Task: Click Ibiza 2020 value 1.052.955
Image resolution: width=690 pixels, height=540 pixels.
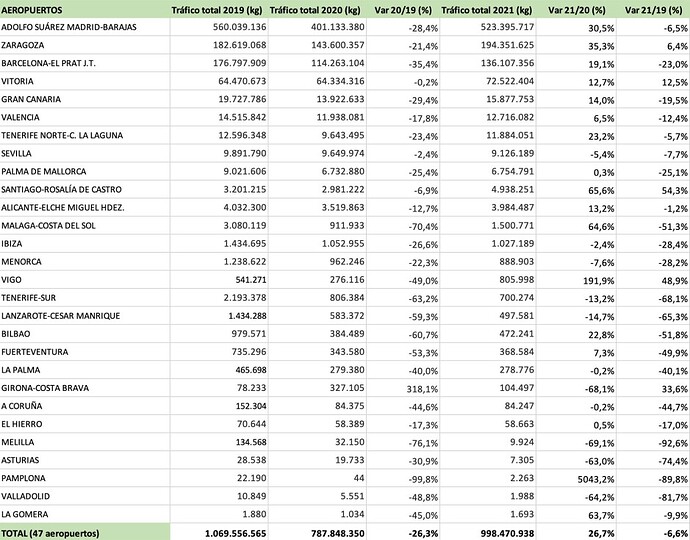Action: pos(343,244)
